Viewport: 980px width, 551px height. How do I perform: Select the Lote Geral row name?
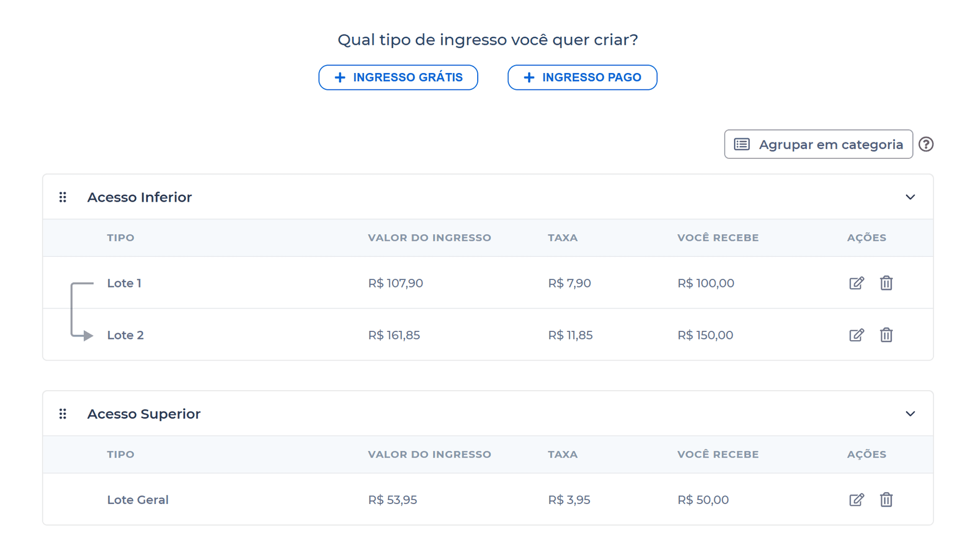138,499
